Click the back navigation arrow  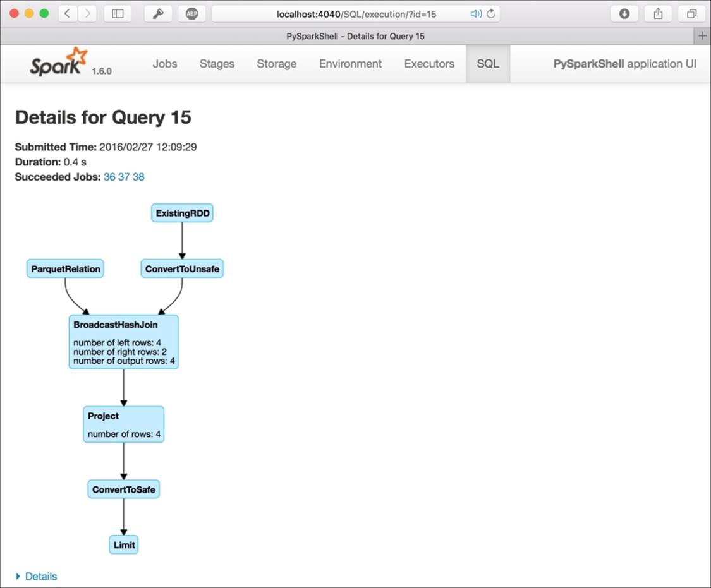(x=67, y=13)
